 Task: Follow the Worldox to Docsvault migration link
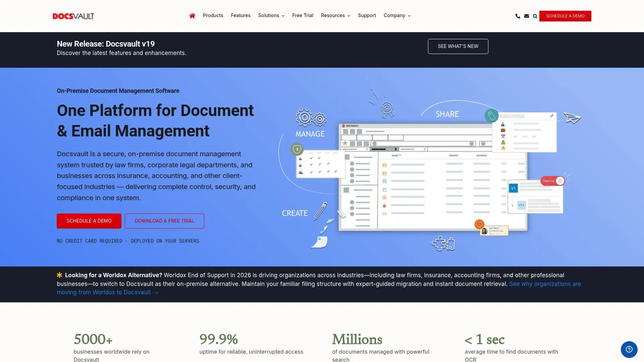pos(319,288)
